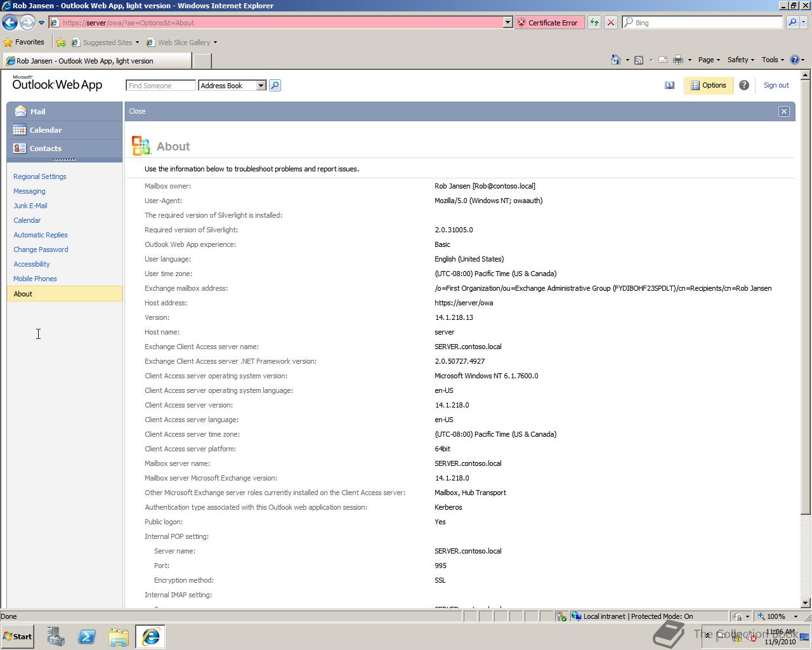This screenshot has height=650, width=812.
Task: Open Automatic Replies options
Action: [x=41, y=235]
